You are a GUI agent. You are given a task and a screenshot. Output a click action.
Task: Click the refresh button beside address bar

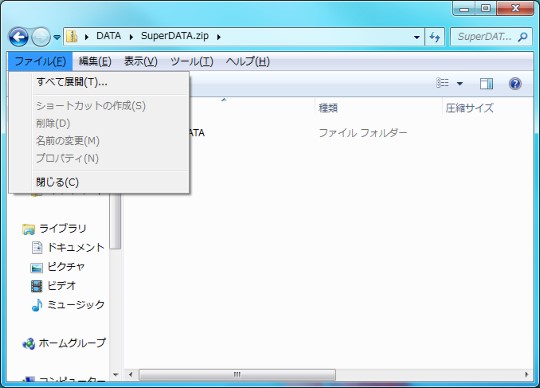[x=435, y=37]
